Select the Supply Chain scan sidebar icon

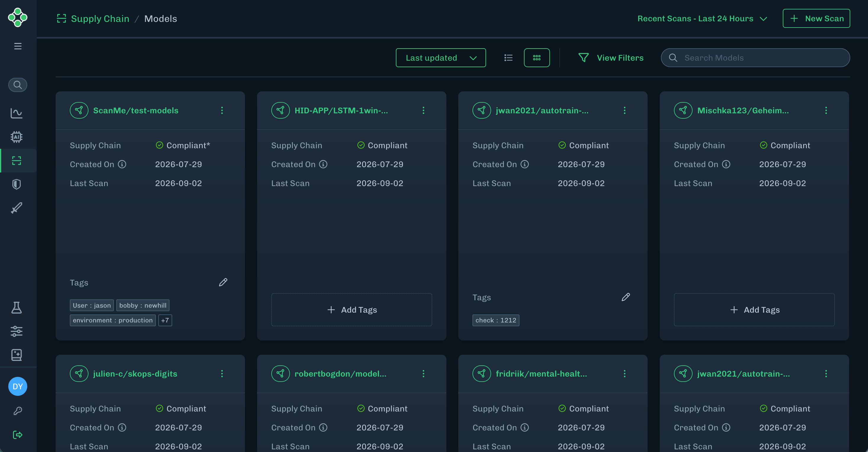[x=17, y=161]
